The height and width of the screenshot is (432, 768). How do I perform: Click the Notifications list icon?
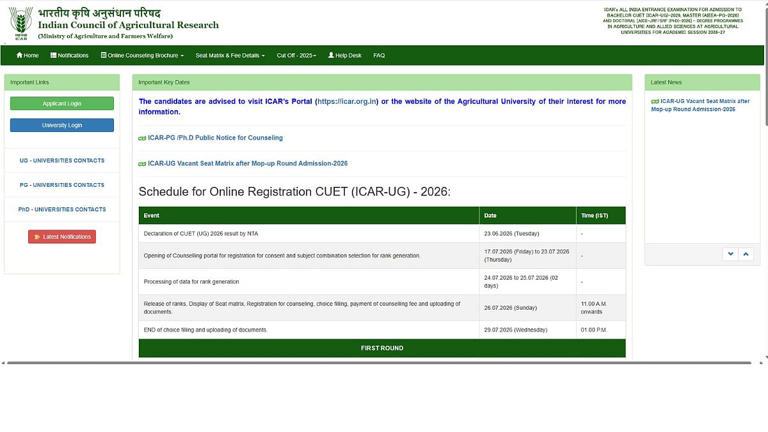pyautogui.click(x=53, y=55)
